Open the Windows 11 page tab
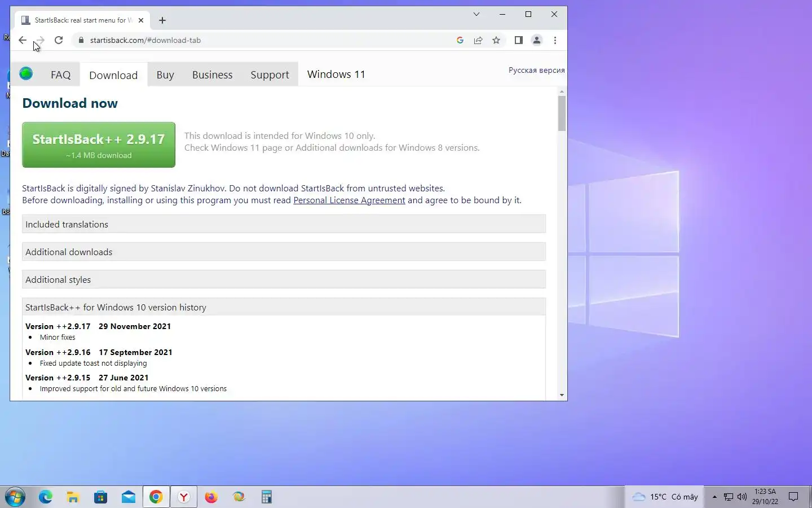Image resolution: width=812 pixels, height=508 pixels. click(336, 74)
